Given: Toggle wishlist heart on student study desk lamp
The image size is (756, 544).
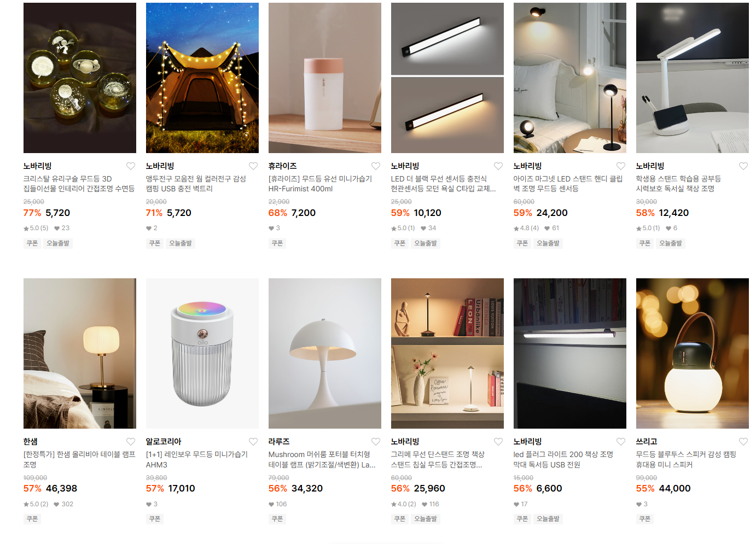Looking at the screenshot, I should coord(743,166).
